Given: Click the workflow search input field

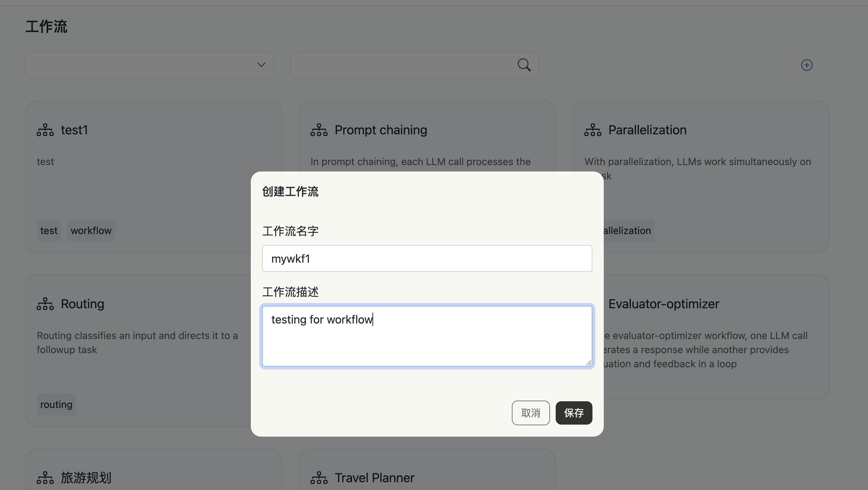Looking at the screenshot, I should click(x=403, y=65).
